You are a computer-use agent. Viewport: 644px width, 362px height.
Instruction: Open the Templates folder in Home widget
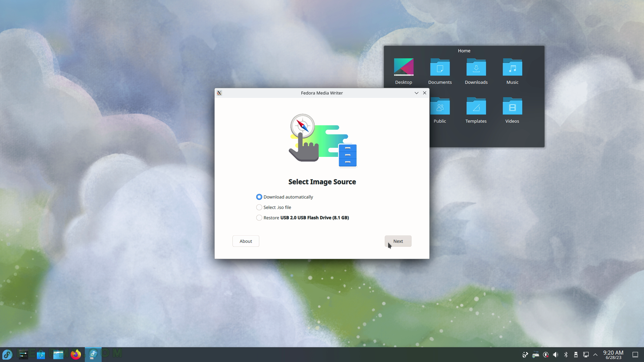476,110
